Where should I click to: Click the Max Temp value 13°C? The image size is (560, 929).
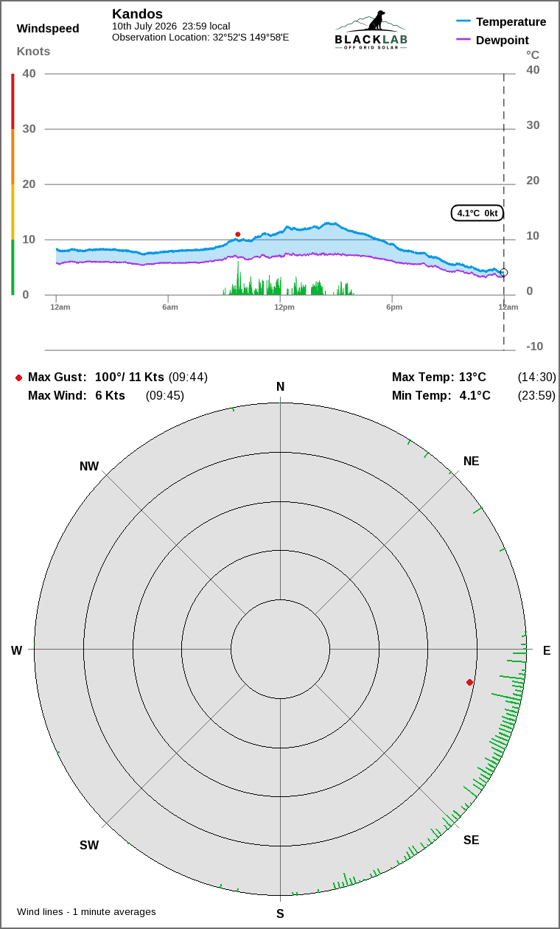(x=472, y=377)
